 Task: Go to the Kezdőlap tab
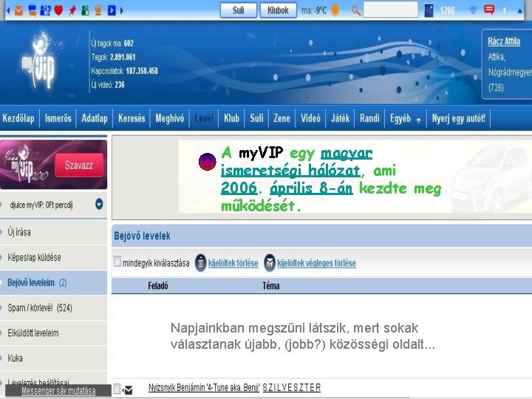[x=18, y=118]
